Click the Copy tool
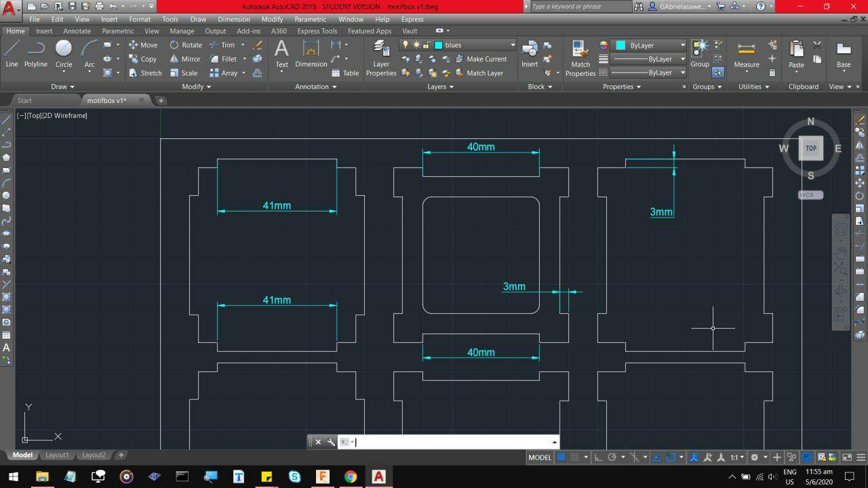Viewport: 868px width, 488px height. [x=143, y=59]
